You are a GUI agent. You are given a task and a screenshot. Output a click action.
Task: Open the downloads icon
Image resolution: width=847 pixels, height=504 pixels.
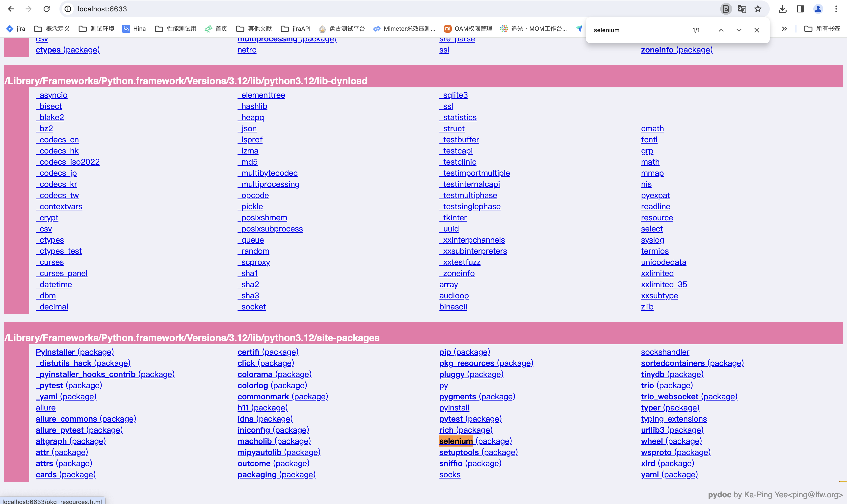click(782, 9)
